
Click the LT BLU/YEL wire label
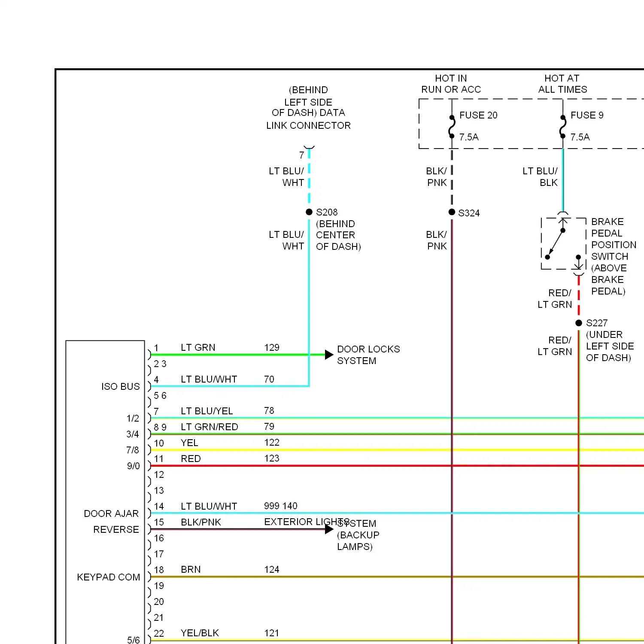(207, 411)
